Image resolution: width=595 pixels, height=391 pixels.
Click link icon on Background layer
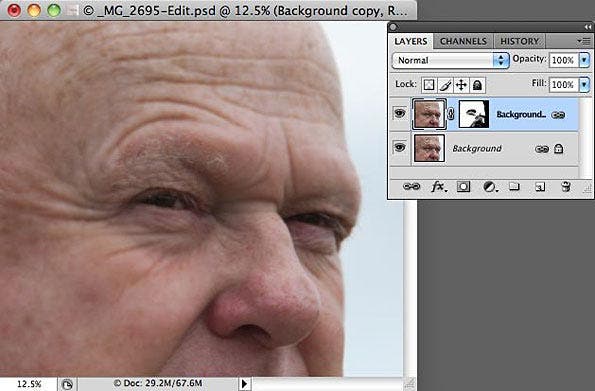click(541, 149)
